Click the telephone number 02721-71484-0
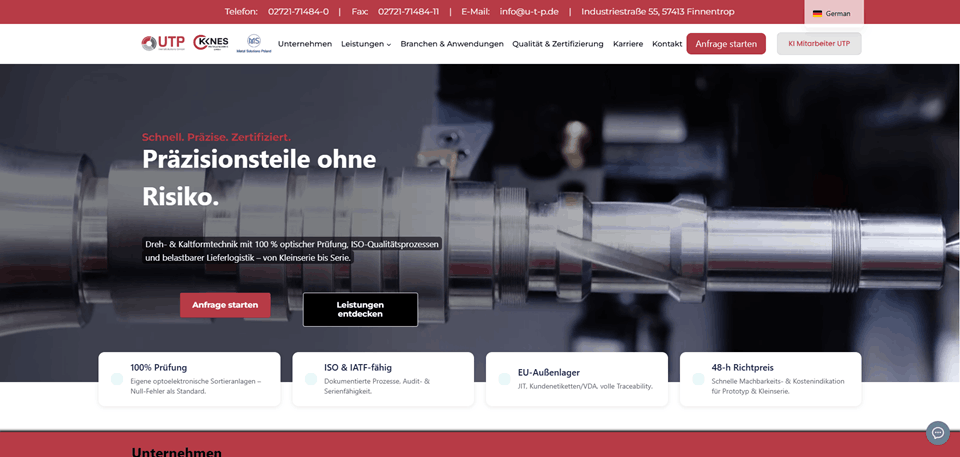Screen dimensions: 960x457 298,12
